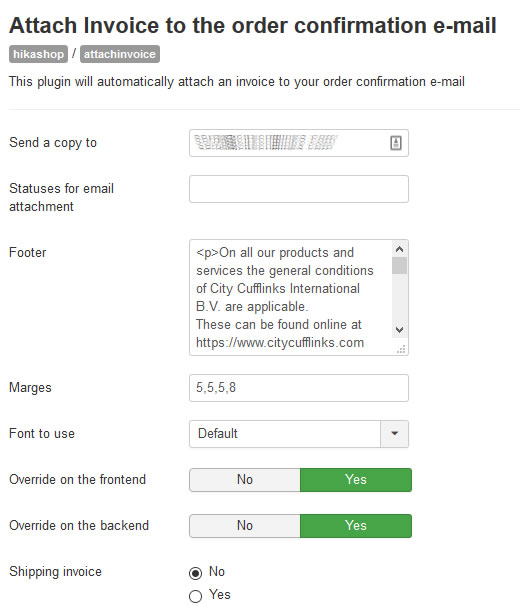Select No radio for Shipping invoice

click(x=195, y=573)
